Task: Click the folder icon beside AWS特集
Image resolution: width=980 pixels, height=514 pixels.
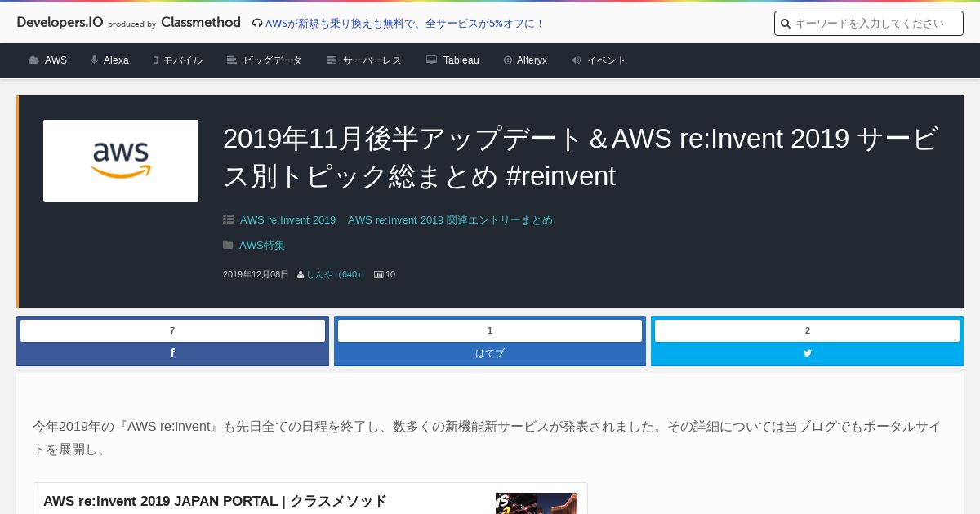Action: [x=229, y=246]
